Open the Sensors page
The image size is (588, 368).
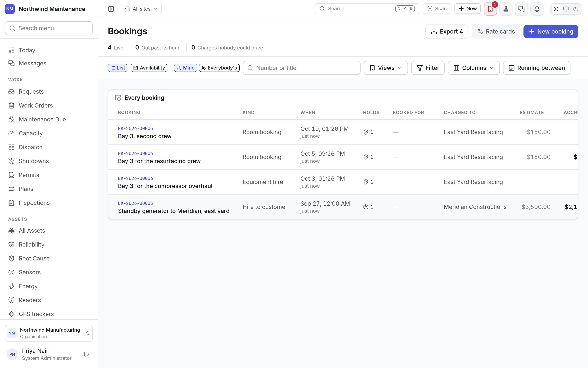coord(49,272)
